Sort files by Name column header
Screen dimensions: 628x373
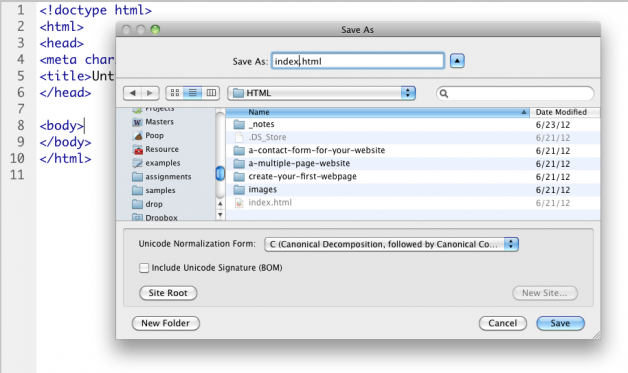tap(377, 112)
